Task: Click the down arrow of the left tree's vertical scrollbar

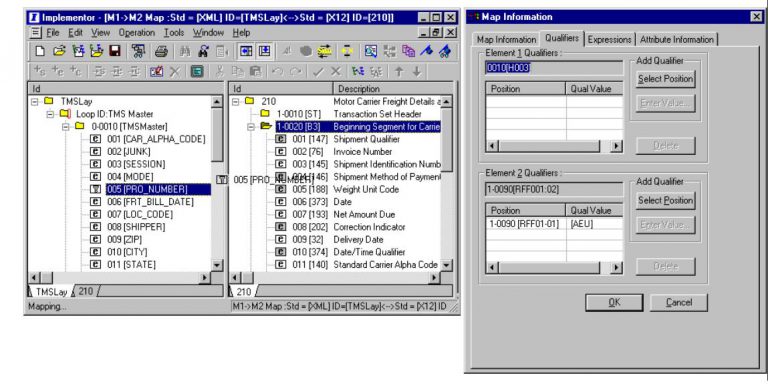Action: 217,264
